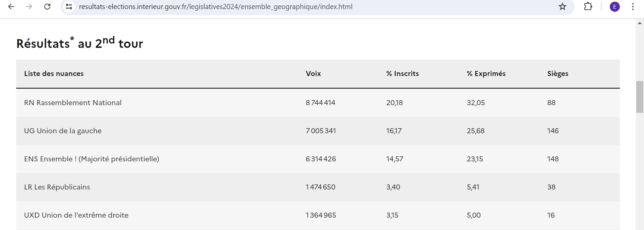The height and width of the screenshot is (230, 644).
Task: Click the LR Les Républicains row
Action: 57,187
